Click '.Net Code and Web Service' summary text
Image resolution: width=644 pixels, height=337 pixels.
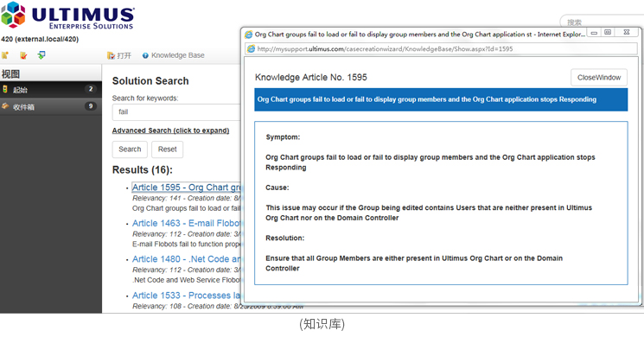pyautogui.click(x=187, y=280)
